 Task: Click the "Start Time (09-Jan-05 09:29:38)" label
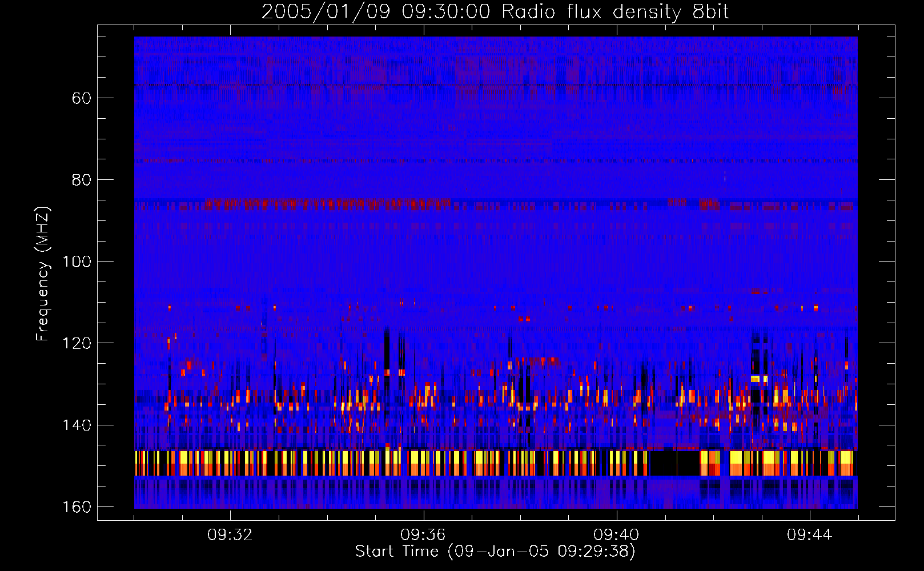[x=495, y=552]
